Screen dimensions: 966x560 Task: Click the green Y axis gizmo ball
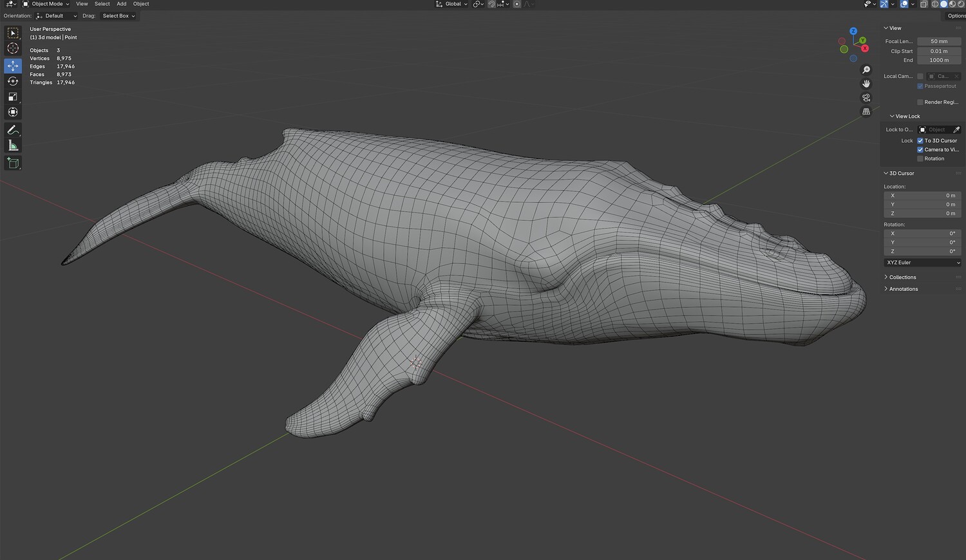862,41
